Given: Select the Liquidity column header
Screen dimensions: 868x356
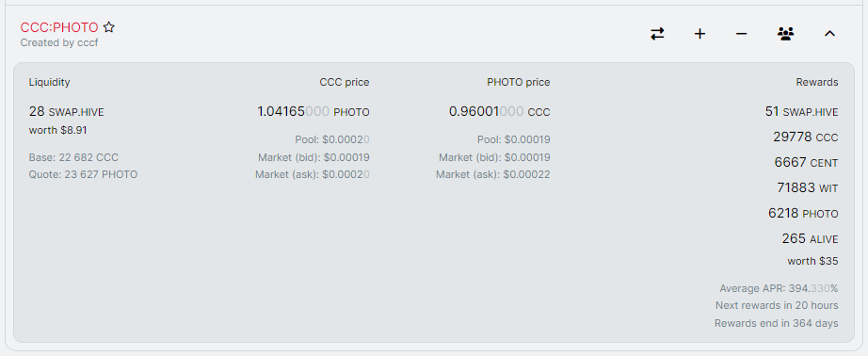Looking at the screenshot, I should [49, 83].
